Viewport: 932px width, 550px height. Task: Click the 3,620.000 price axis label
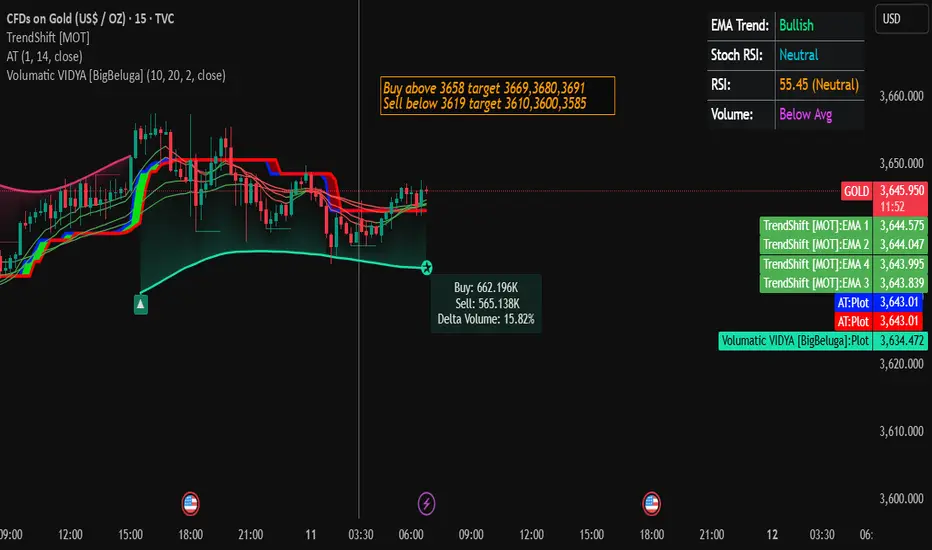click(x=902, y=364)
